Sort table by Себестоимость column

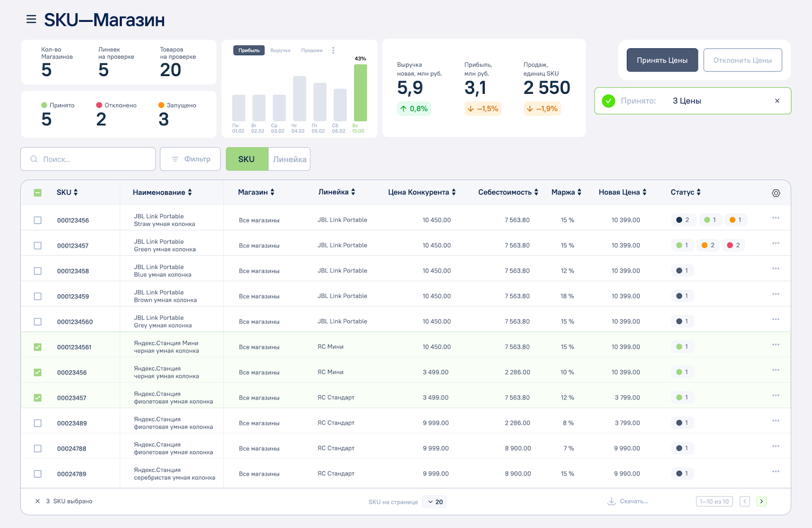pos(508,192)
